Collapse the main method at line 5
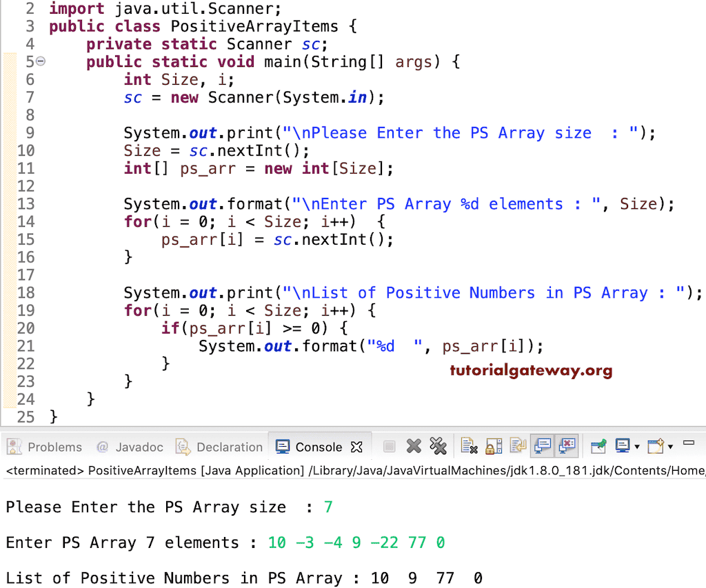 (x=39, y=61)
